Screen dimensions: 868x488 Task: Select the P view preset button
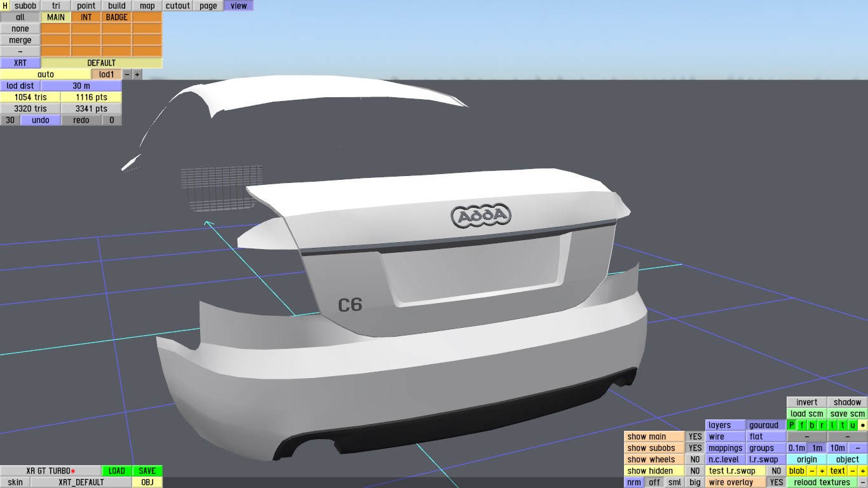tap(792, 425)
